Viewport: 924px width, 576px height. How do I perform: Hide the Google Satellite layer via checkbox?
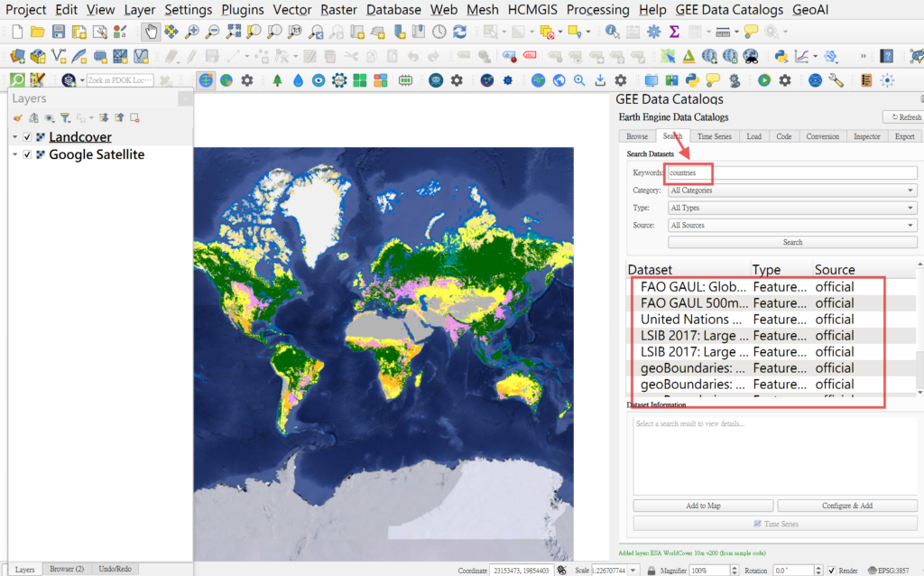(x=27, y=154)
